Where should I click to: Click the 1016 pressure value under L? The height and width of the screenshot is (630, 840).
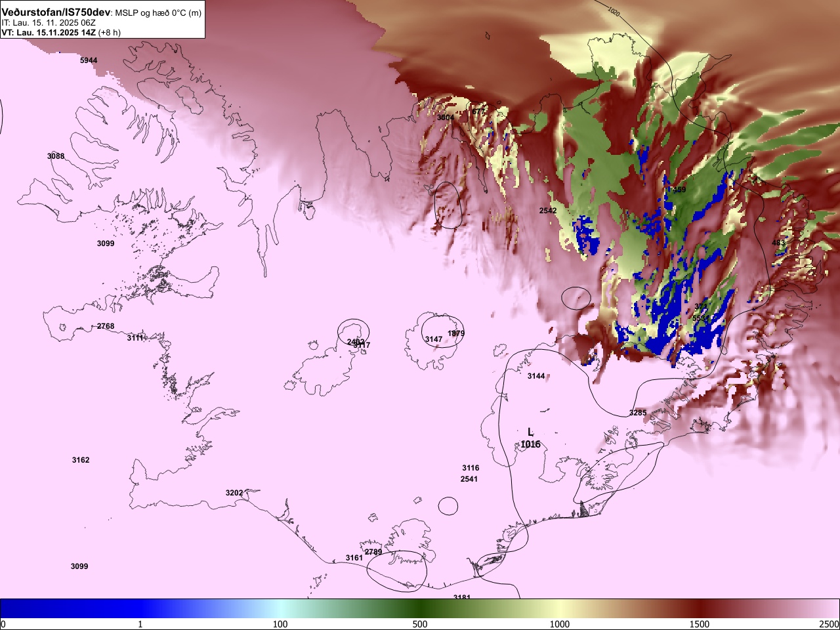(x=531, y=444)
